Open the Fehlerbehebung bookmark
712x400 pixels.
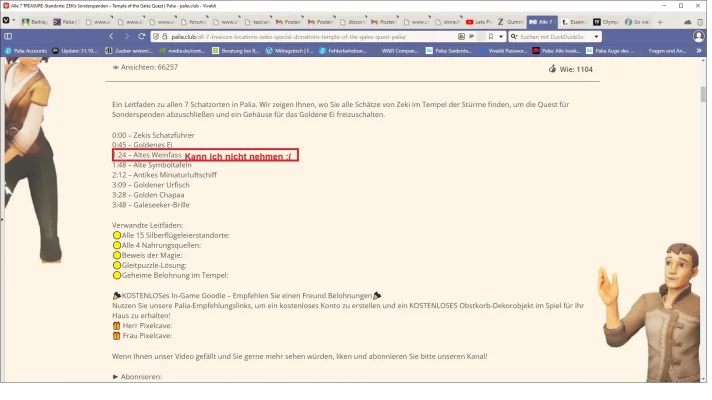pos(343,51)
